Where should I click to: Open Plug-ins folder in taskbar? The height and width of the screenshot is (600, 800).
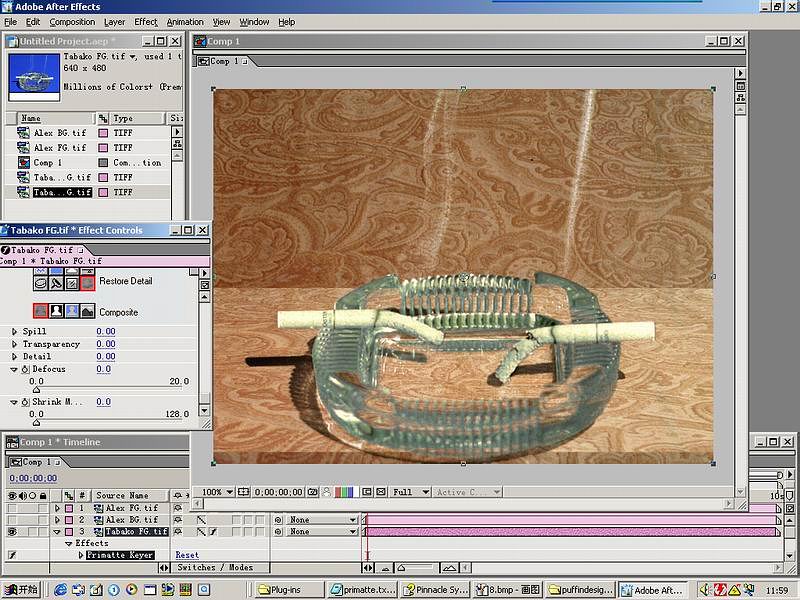tap(289, 590)
